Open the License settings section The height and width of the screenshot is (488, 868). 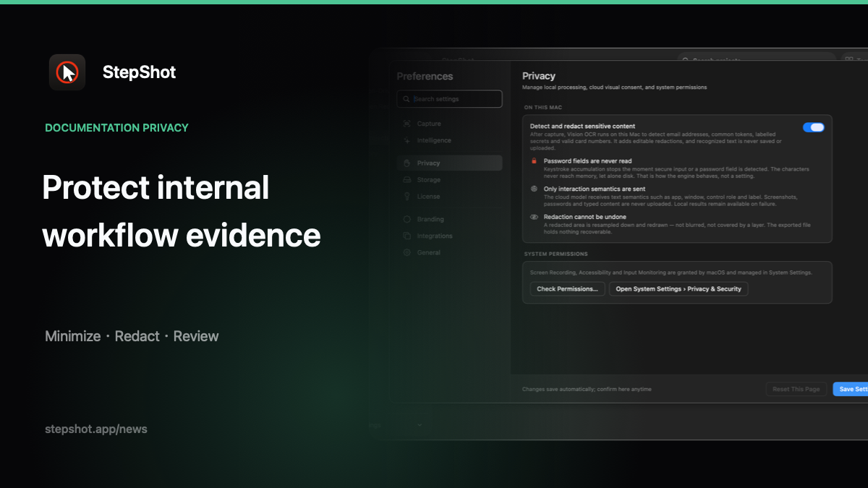pos(449,196)
